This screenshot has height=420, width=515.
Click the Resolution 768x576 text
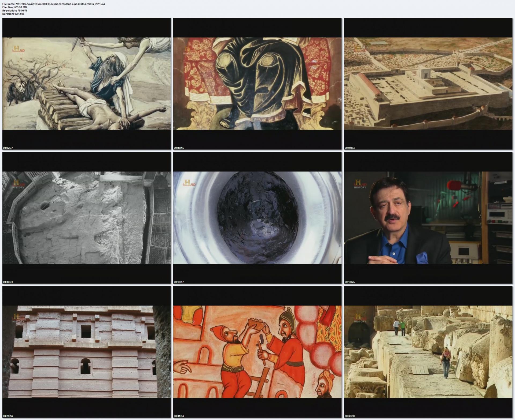coord(15,10)
